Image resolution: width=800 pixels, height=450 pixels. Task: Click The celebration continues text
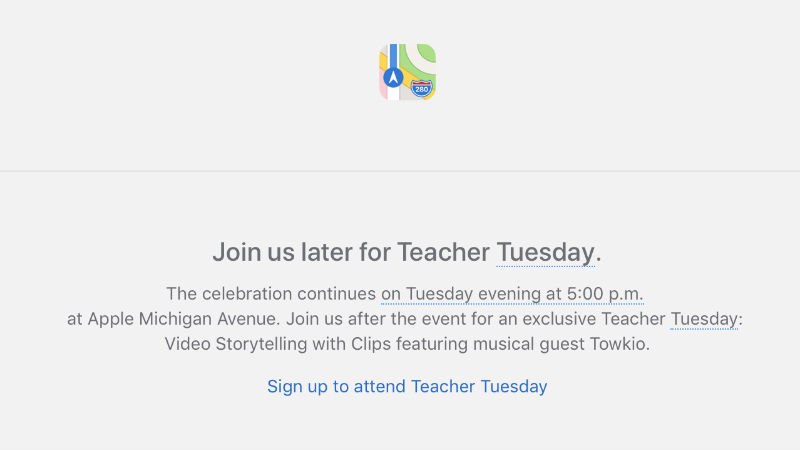click(271, 294)
